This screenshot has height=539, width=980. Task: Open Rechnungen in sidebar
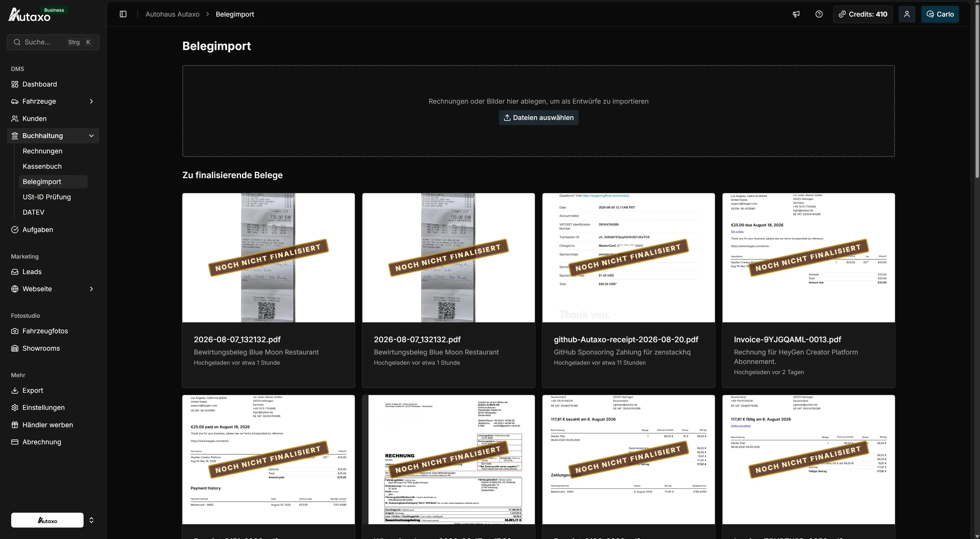43,151
